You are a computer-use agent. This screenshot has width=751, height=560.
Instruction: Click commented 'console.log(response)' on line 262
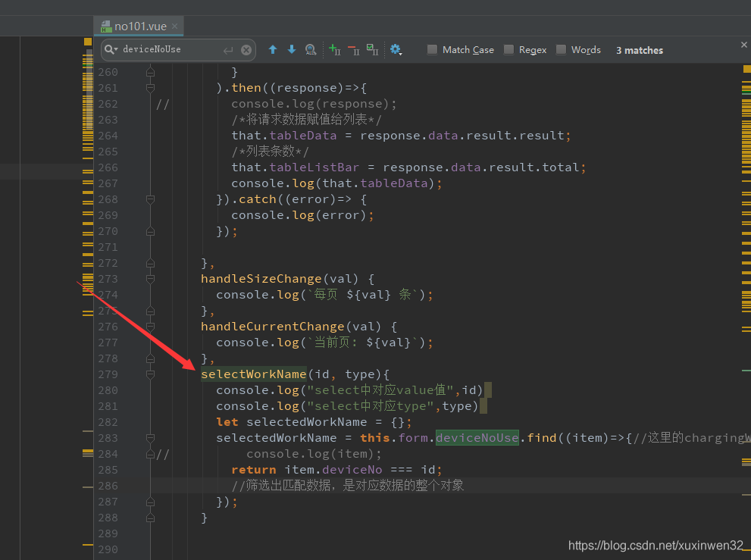pyautogui.click(x=310, y=104)
